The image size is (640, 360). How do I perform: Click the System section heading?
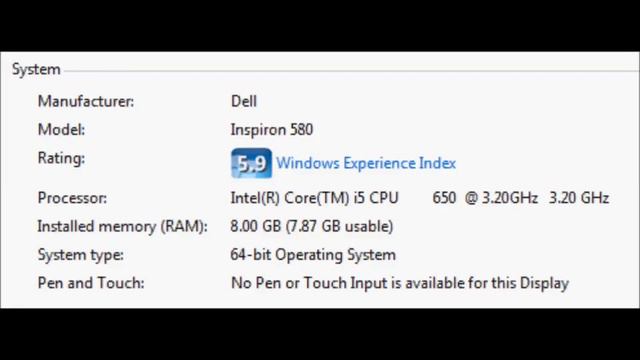coord(36,69)
